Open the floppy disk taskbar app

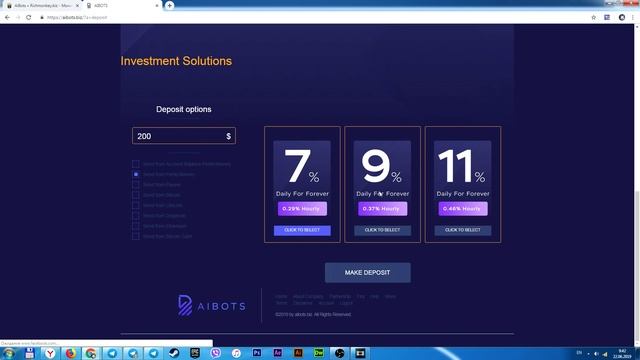point(29,353)
